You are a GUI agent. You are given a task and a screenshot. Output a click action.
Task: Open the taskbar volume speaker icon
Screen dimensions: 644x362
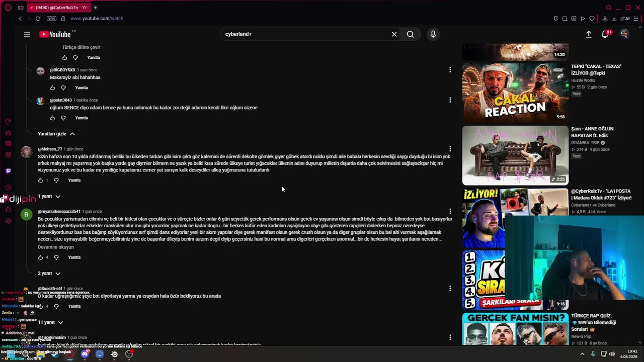coord(612,354)
